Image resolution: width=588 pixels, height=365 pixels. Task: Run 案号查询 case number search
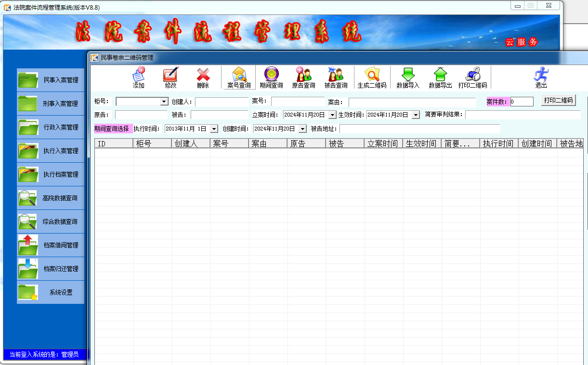click(x=239, y=77)
